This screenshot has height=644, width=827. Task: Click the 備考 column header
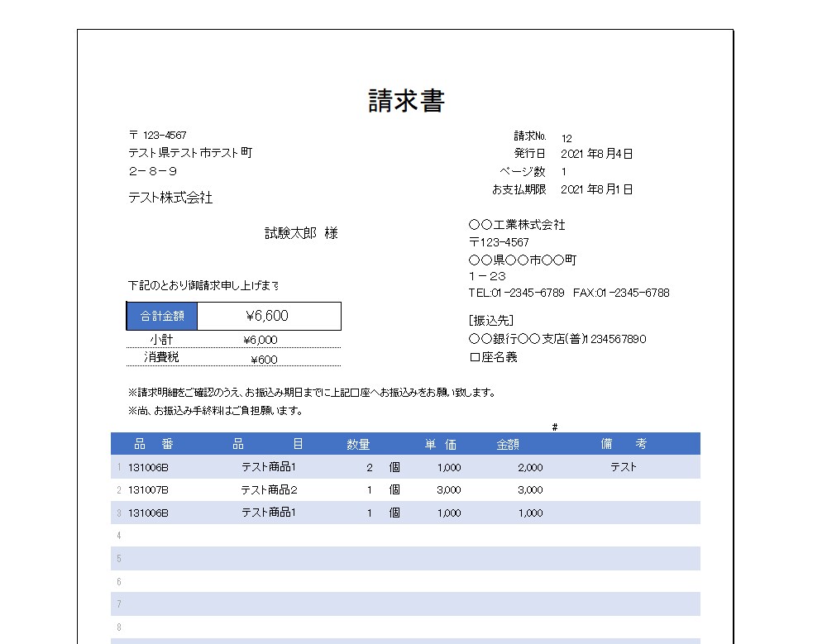tap(624, 444)
